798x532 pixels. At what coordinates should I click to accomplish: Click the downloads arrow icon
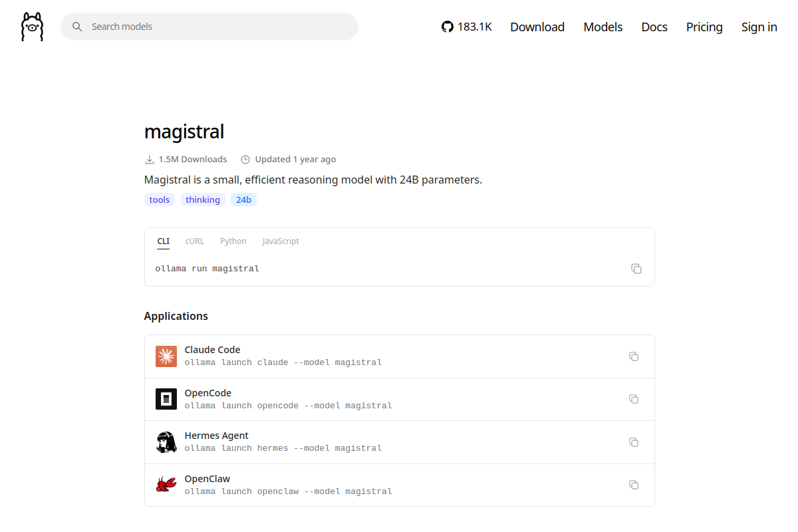click(x=149, y=160)
